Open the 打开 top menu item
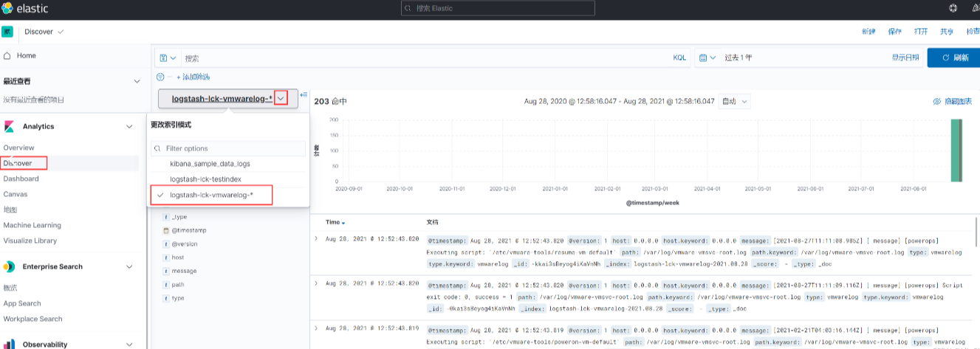 pos(920,32)
